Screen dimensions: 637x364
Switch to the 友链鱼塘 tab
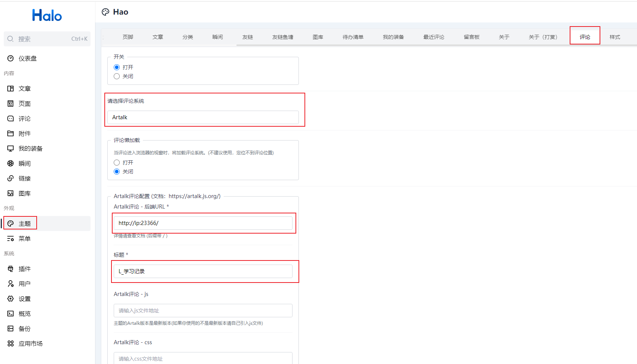pos(282,37)
